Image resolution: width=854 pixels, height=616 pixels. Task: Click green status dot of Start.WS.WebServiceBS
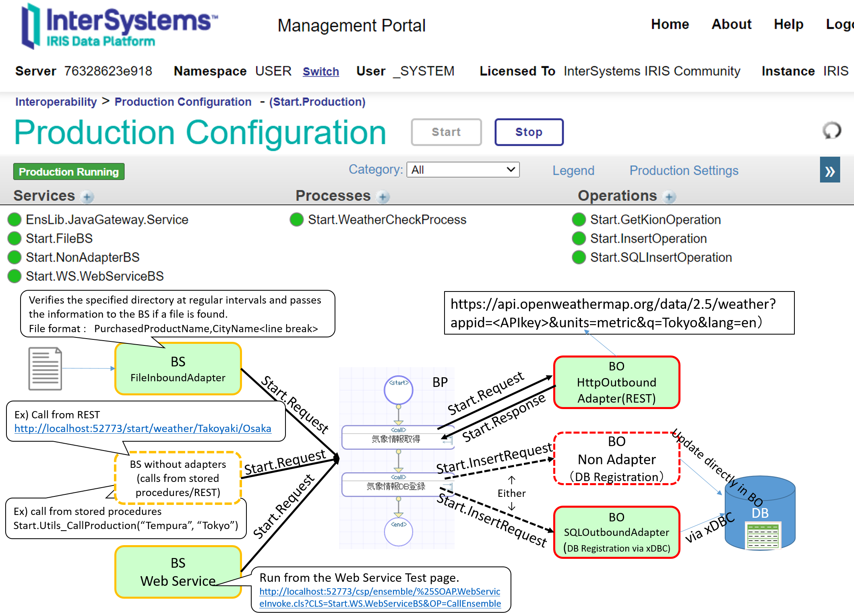click(14, 276)
